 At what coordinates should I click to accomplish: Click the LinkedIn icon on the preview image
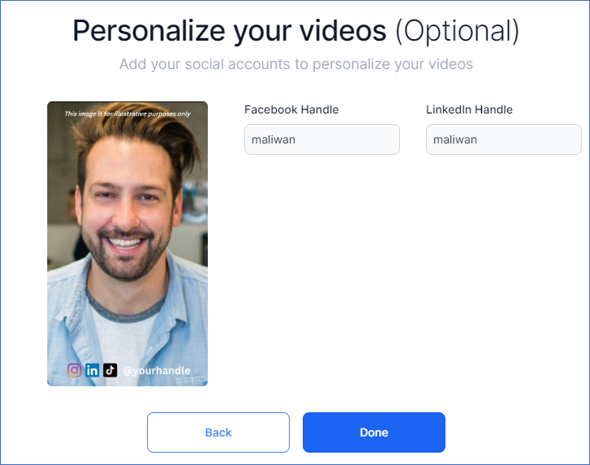[92, 370]
